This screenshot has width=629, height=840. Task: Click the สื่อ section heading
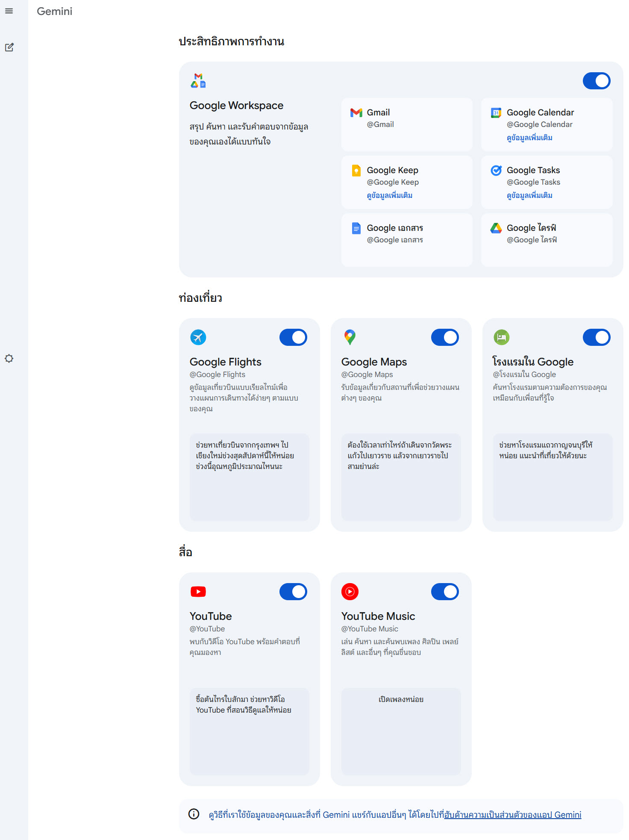pyautogui.click(x=185, y=551)
